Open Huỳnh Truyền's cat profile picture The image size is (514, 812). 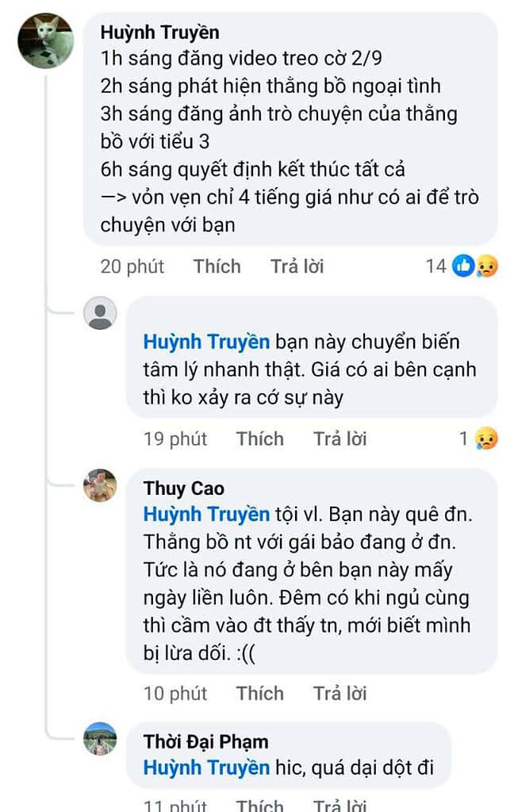(x=45, y=40)
